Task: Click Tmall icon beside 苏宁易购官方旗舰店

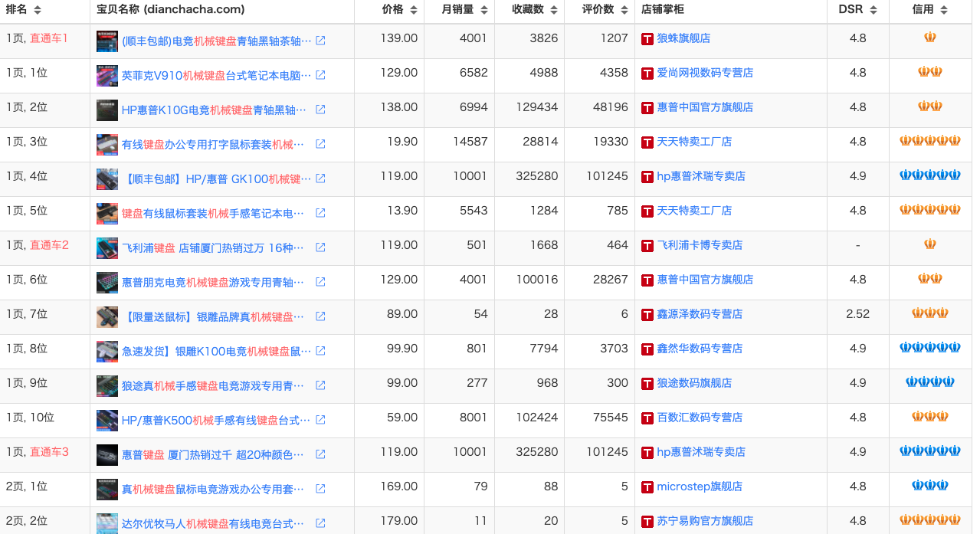Action: tap(647, 522)
